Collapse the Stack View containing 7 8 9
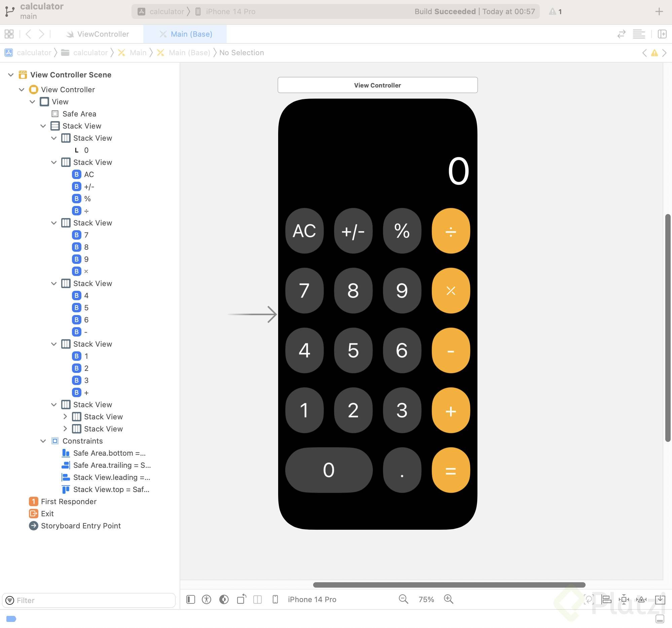672x628 pixels. pos(54,223)
